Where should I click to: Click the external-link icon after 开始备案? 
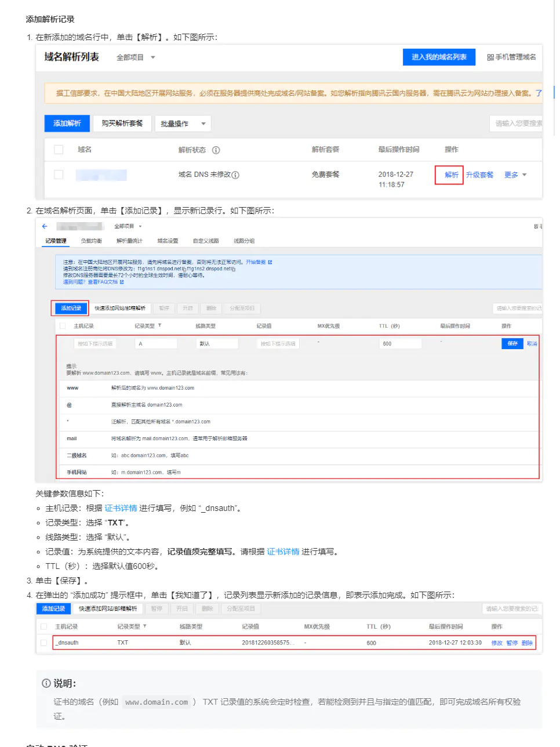[x=270, y=262]
